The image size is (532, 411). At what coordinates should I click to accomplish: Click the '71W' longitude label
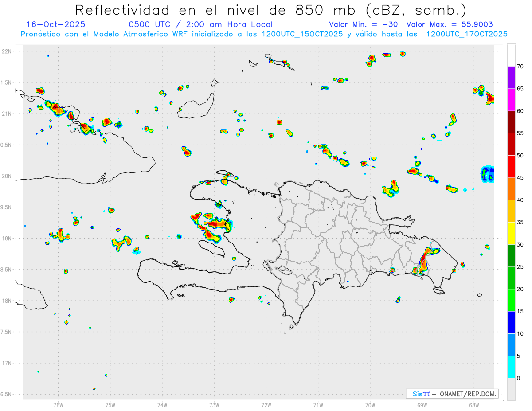coord(318,405)
